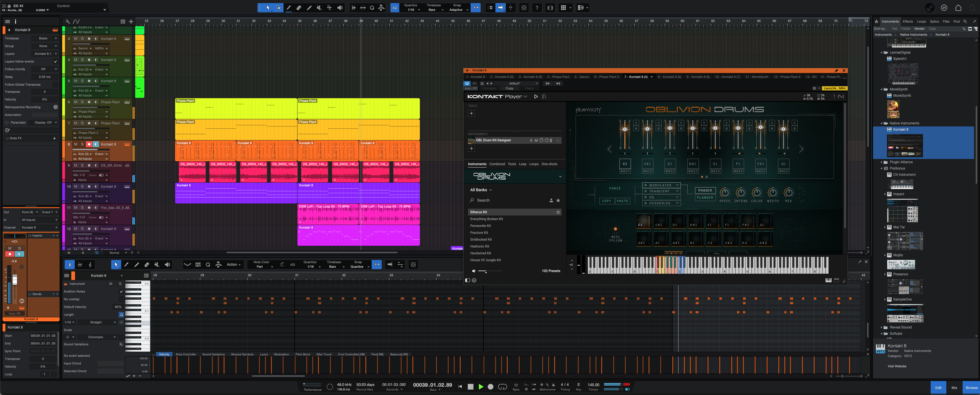Screen dimensions: 980x395
Task: Toggle record arm on track 8
Action: tap(89, 145)
